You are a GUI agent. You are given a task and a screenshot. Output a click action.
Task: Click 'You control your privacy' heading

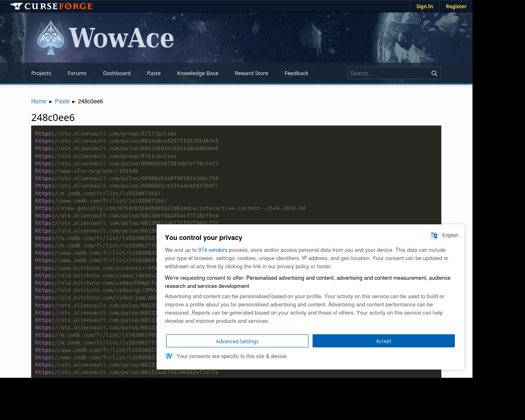[x=203, y=238]
